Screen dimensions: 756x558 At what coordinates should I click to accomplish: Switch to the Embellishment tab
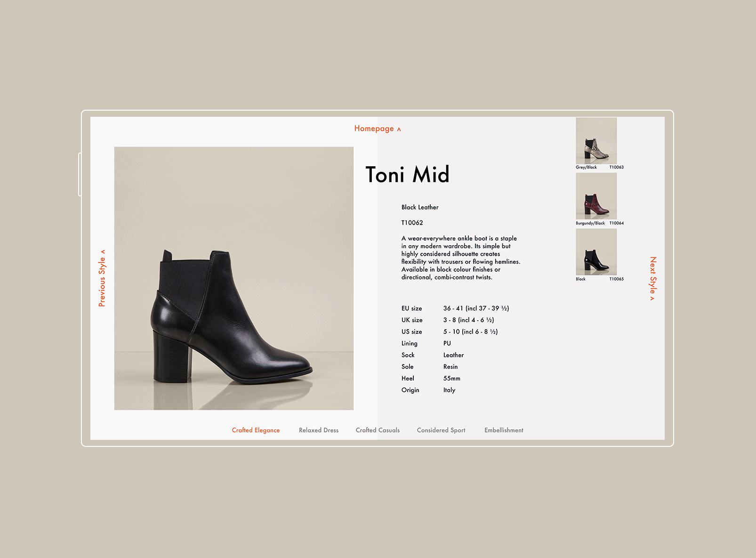(504, 430)
